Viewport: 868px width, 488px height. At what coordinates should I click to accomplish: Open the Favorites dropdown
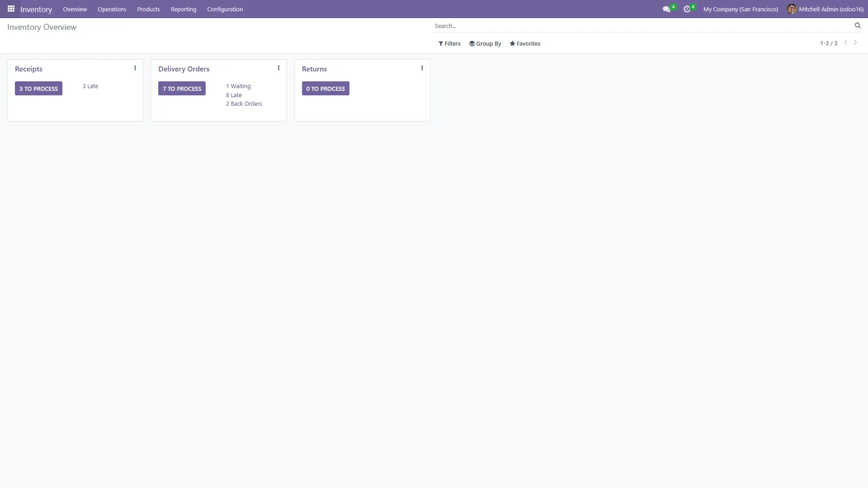pyautogui.click(x=525, y=44)
